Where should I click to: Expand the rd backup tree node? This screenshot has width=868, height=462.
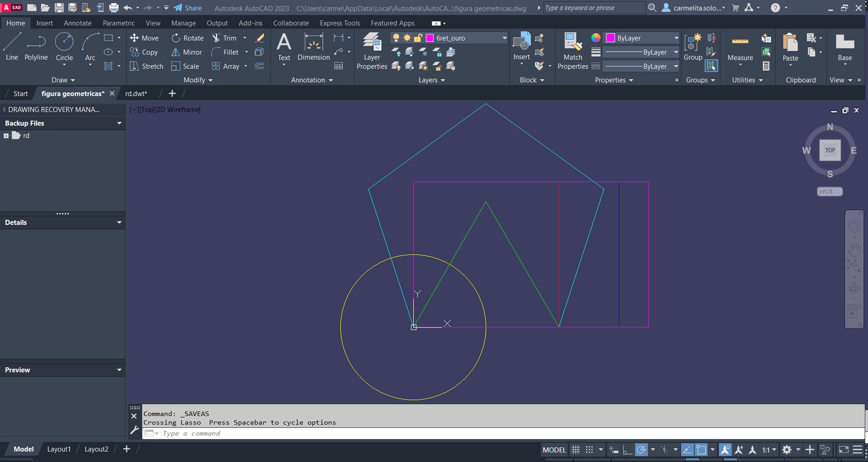click(x=6, y=136)
